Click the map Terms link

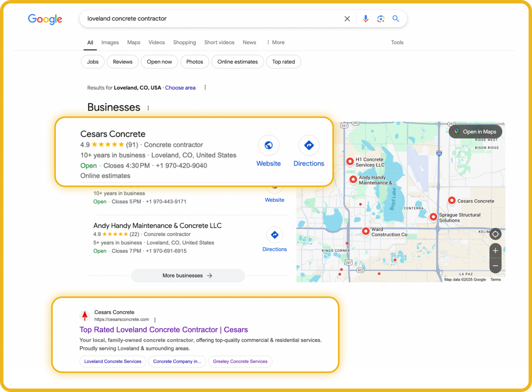495,280
